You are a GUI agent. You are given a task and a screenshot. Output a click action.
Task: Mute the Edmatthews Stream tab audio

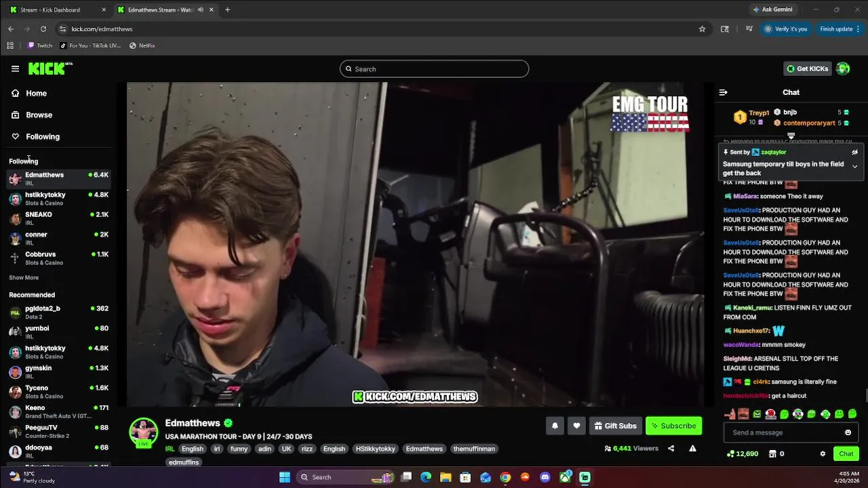200,9
